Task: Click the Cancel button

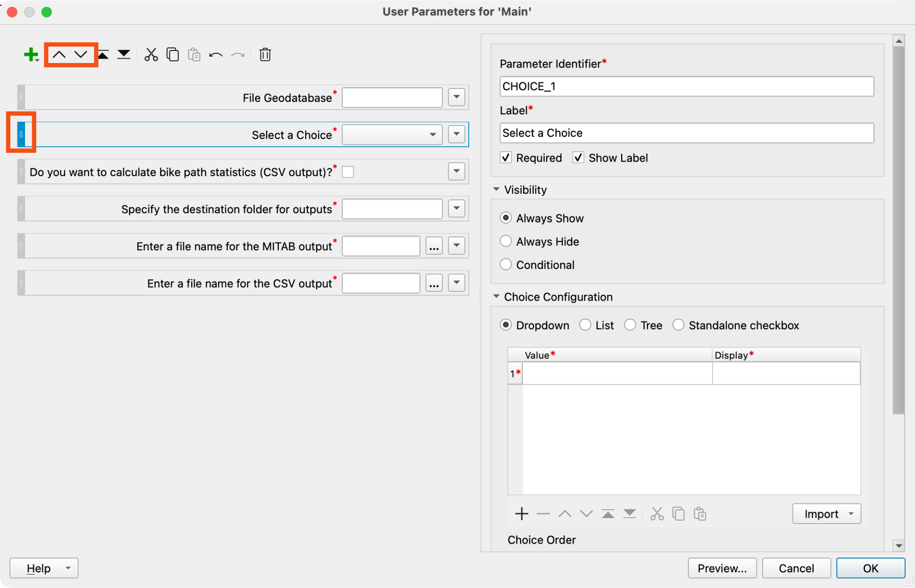Action: pyautogui.click(x=796, y=568)
